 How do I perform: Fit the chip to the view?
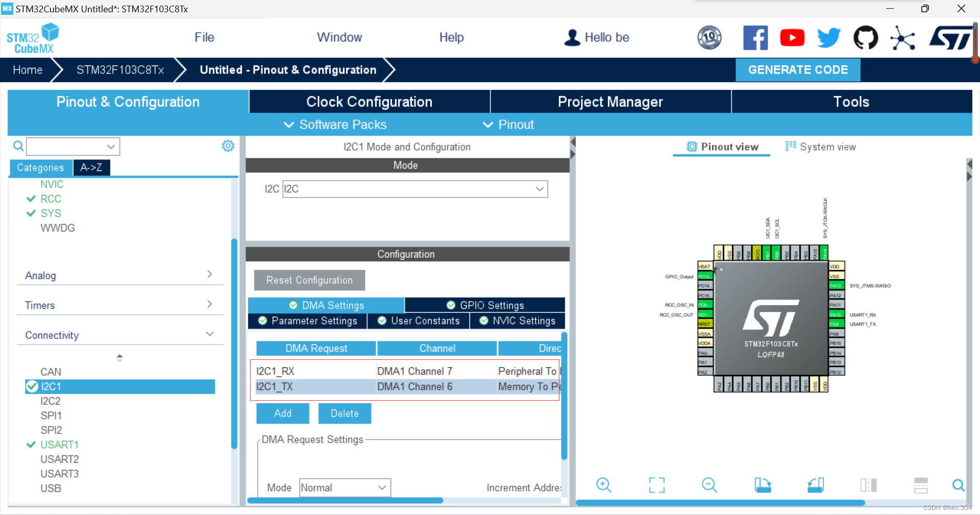[x=657, y=485]
